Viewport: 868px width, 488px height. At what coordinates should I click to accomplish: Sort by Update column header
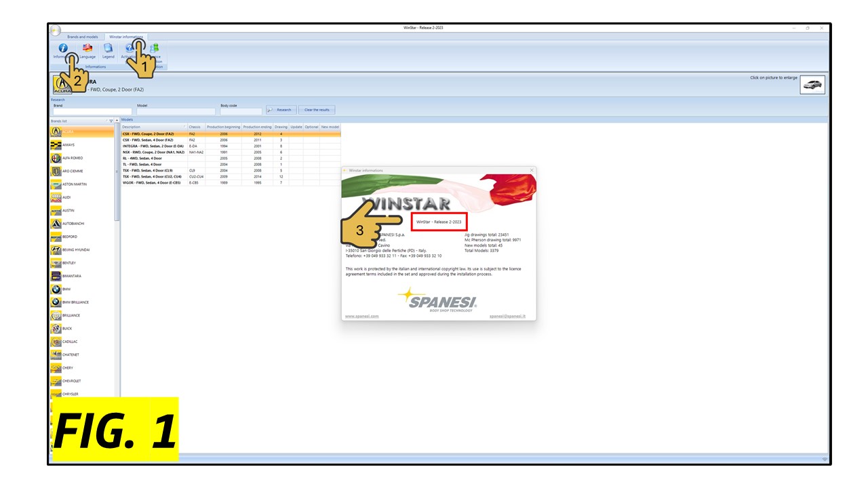click(296, 127)
